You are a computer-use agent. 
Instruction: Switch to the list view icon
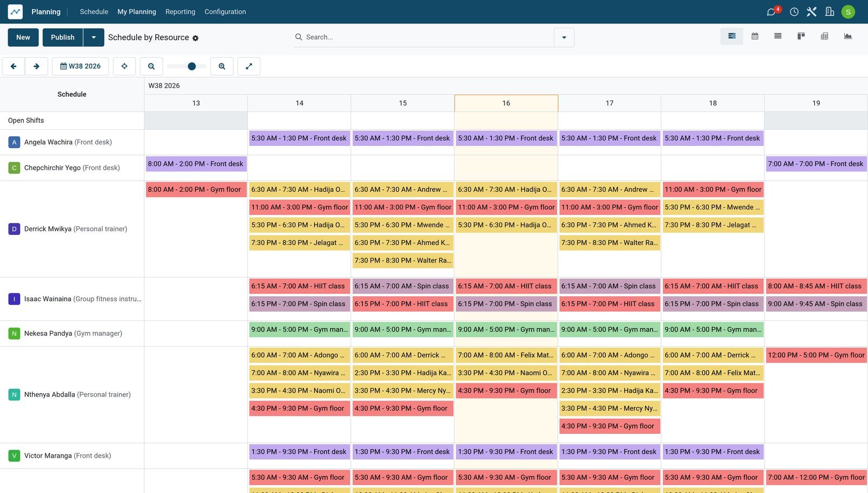coord(778,36)
